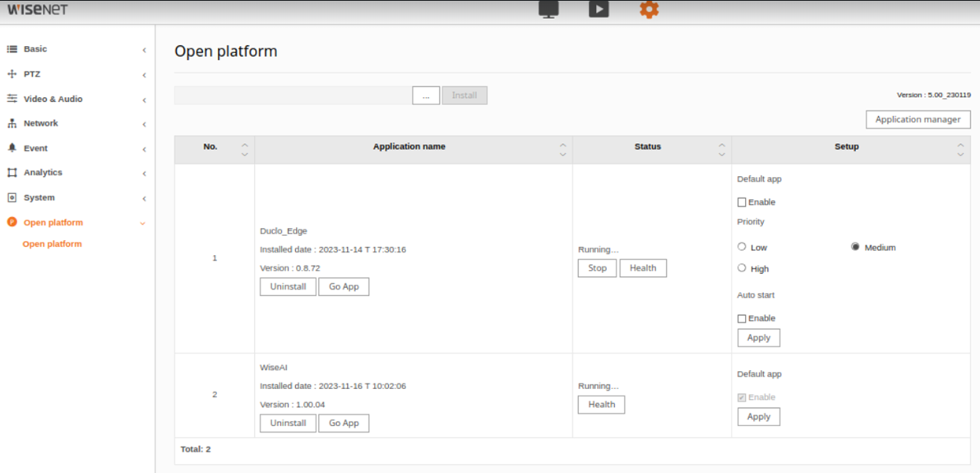Image resolution: width=980 pixels, height=473 pixels.
Task: Uninstall the Duclo_Edge application
Action: pyautogui.click(x=288, y=286)
